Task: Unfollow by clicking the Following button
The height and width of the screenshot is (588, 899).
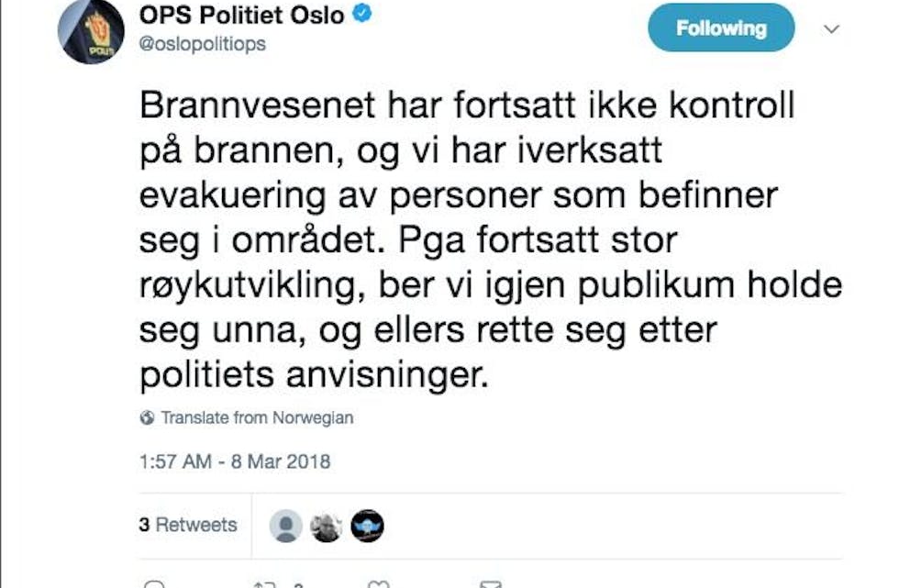Action: tap(720, 28)
